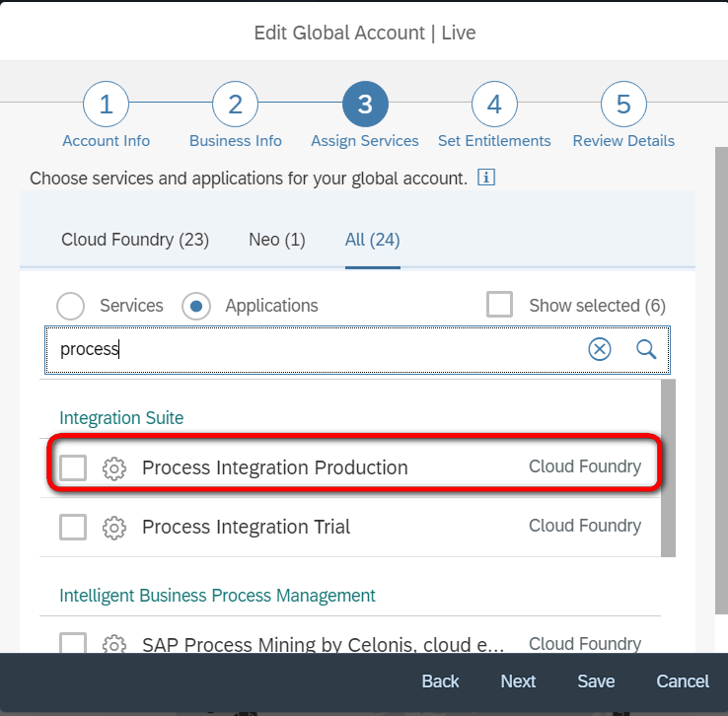Click the magnifier search icon
Image resolution: width=728 pixels, height=716 pixels.
646,349
